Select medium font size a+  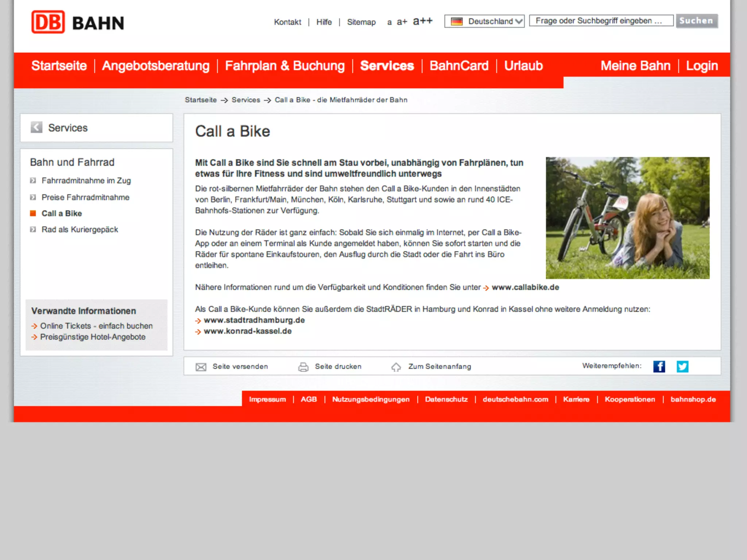[x=402, y=22]
